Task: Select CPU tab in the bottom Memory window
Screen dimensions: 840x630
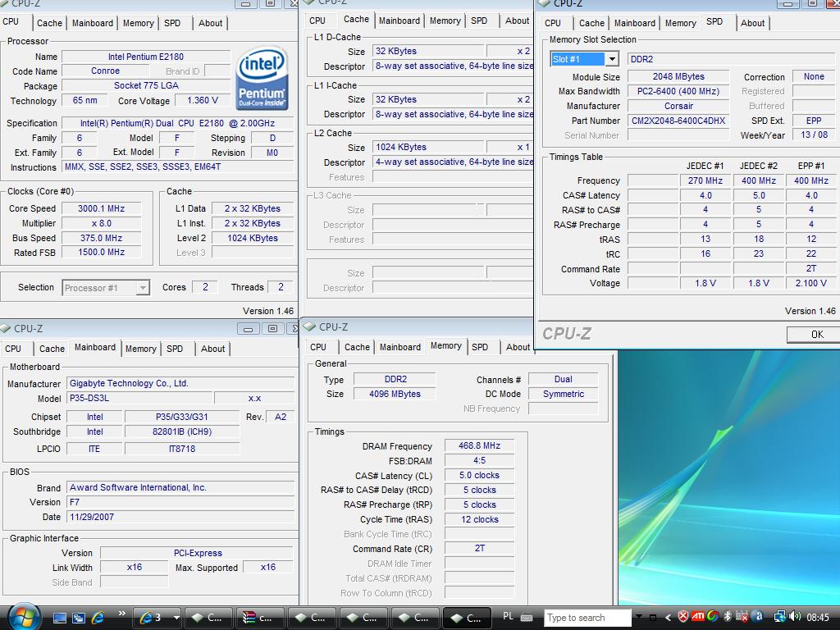Action: pyautogui.click(x=317, y=347)
